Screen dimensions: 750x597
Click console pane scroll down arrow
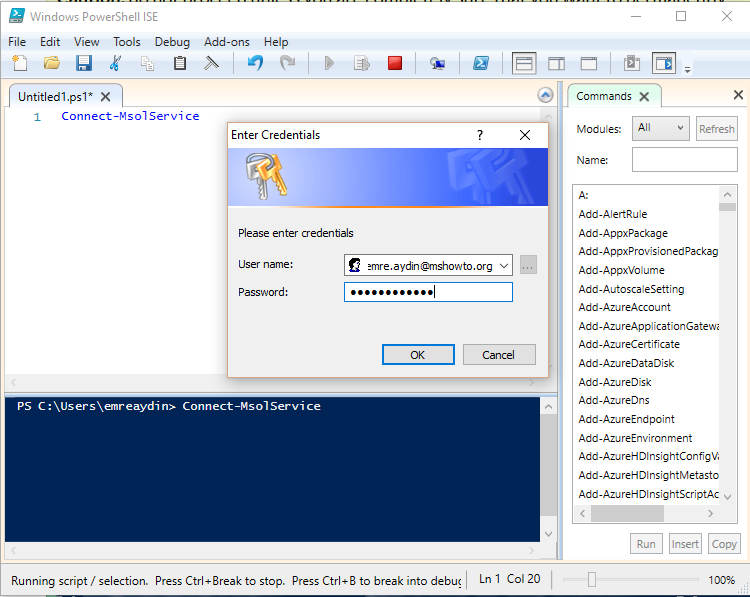pos(549,534)
